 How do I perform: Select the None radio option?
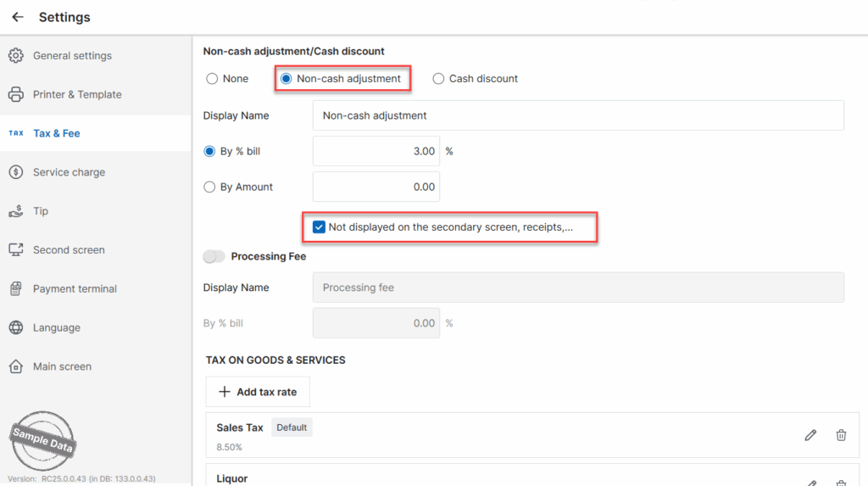(x=211, y=79)
